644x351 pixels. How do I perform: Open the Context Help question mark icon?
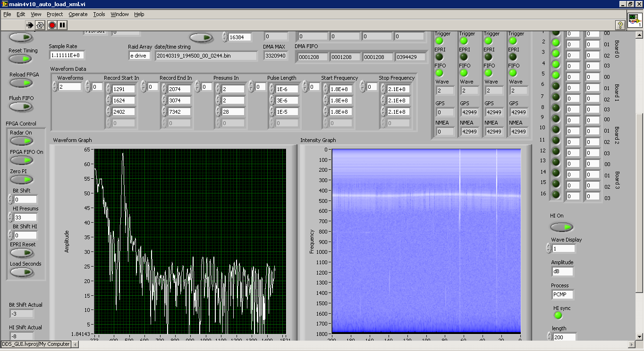click(620, 25)
